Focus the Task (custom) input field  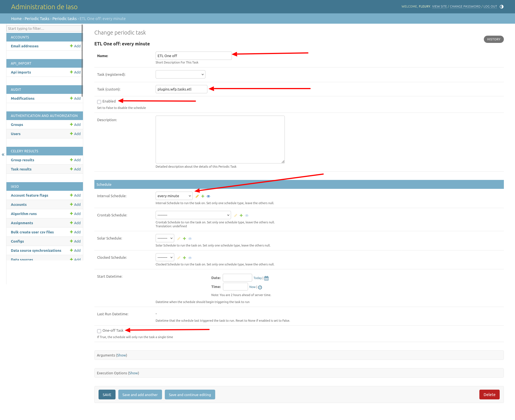point(182,89)
